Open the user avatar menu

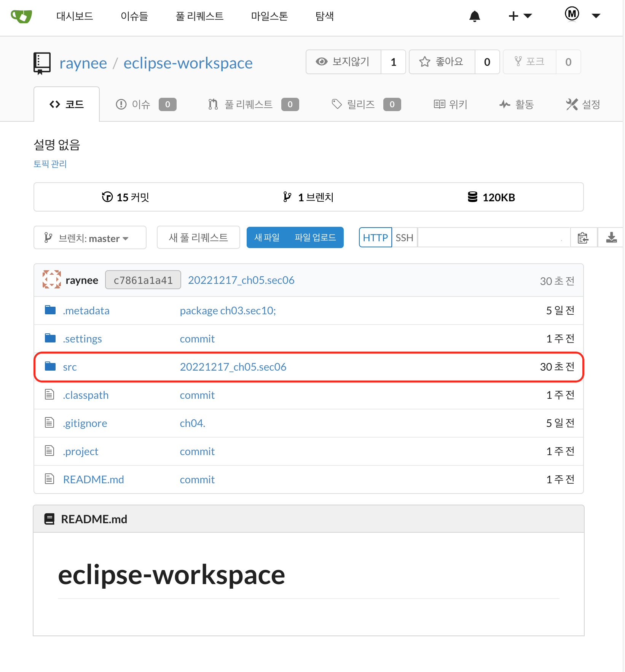tap(582, 15)
